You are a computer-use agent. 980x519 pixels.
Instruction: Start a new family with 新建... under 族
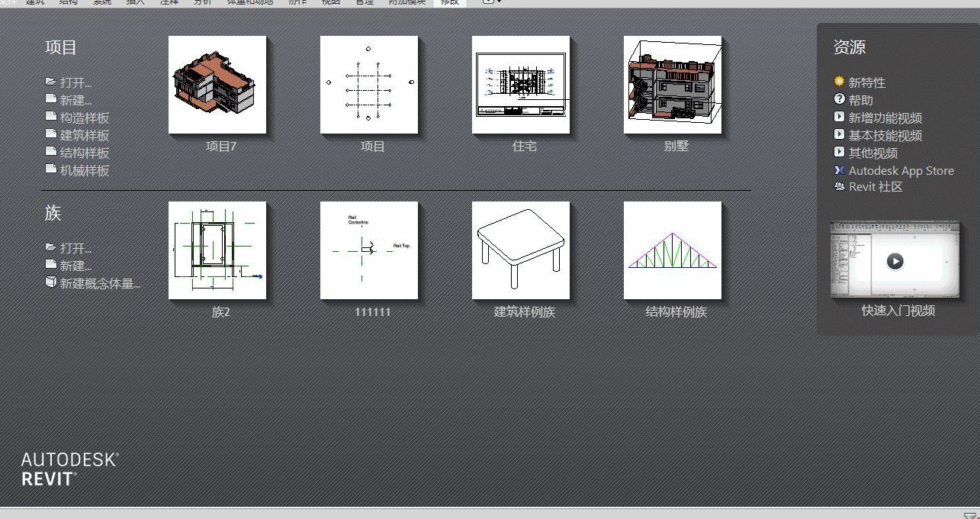(76, 266)
